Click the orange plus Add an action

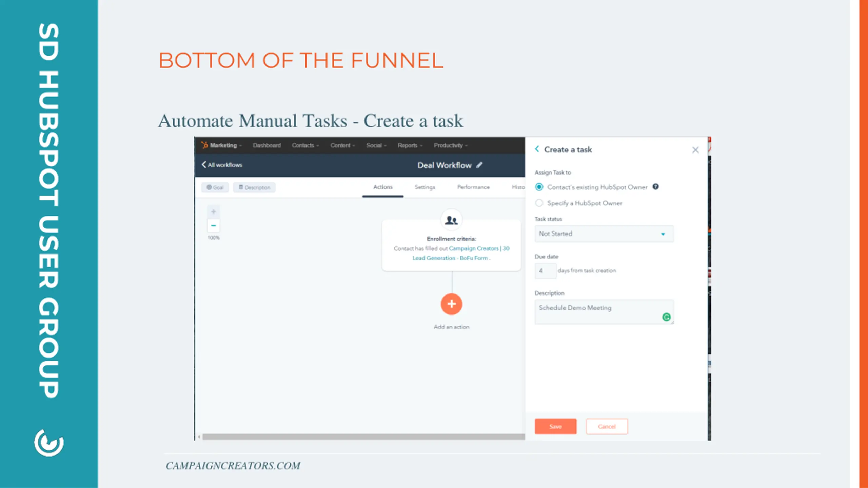(x=451, y=304)
